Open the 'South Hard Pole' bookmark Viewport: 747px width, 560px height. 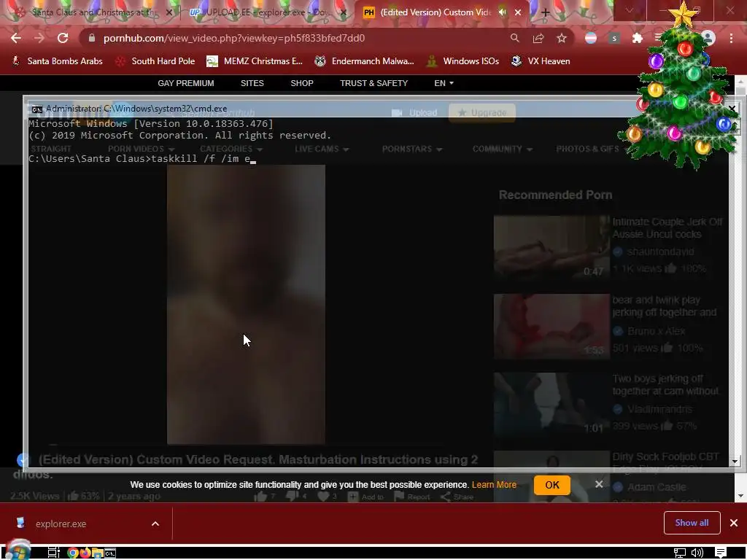[x=155, y=61]
